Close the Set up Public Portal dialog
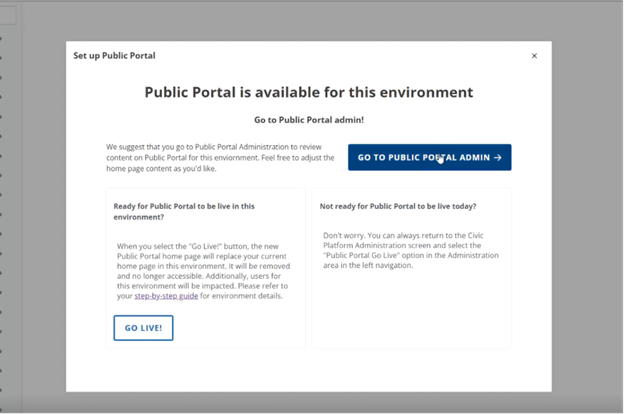The width and height of the screenshot is (624, 414). [534, 56]
